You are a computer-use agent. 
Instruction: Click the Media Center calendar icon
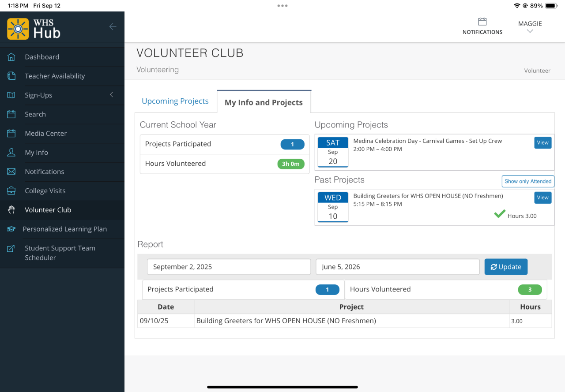click(x=11, y=133)
